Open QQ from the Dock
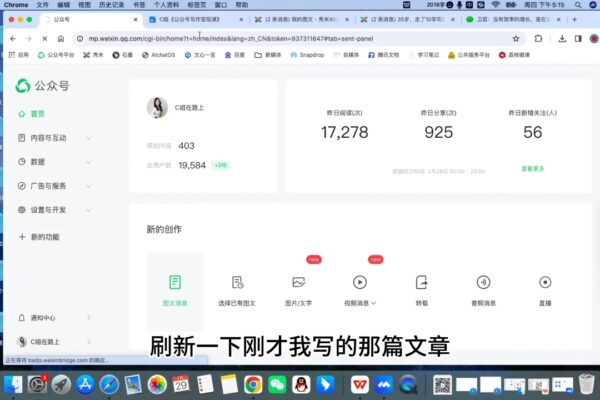 tap(301, 385)
